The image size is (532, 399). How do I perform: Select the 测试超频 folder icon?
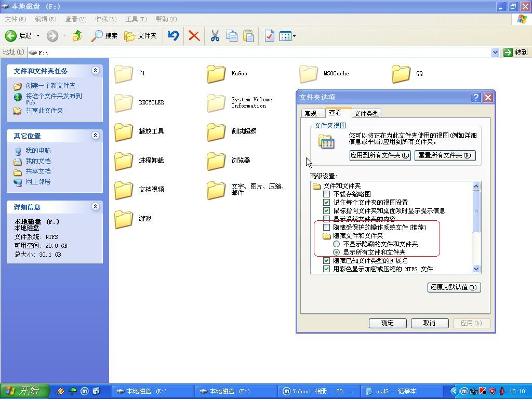[x=216, y=131]
